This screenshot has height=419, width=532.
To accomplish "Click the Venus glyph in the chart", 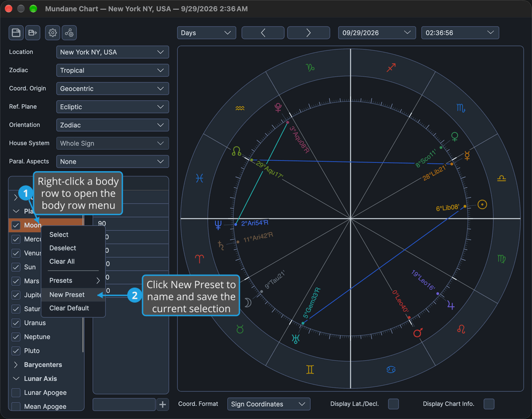I will click(454, 137).
